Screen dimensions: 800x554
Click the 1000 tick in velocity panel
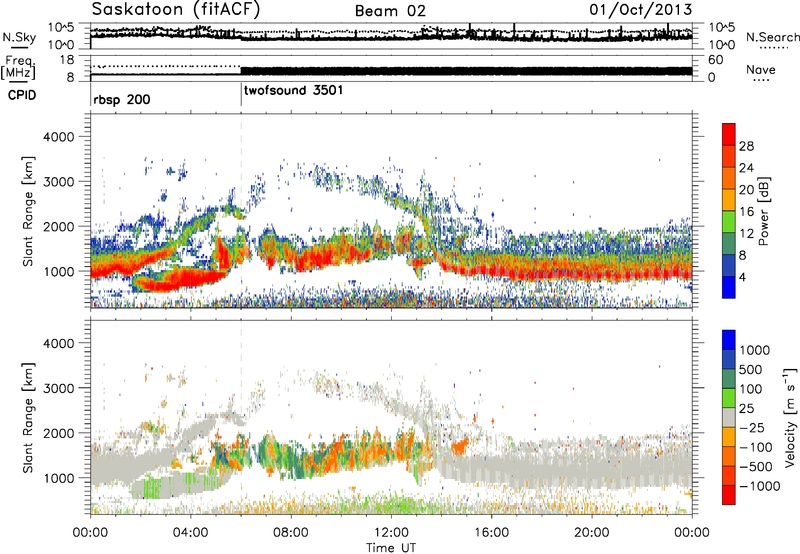click(x=58, y=478)
